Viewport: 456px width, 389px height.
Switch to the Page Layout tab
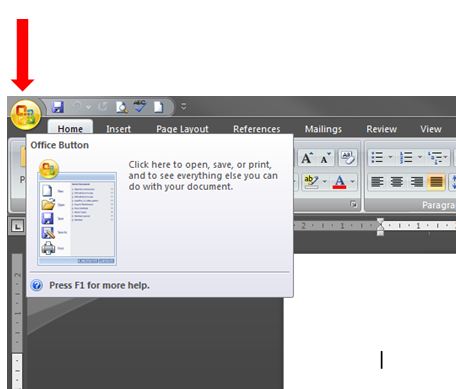pos(182,129)
